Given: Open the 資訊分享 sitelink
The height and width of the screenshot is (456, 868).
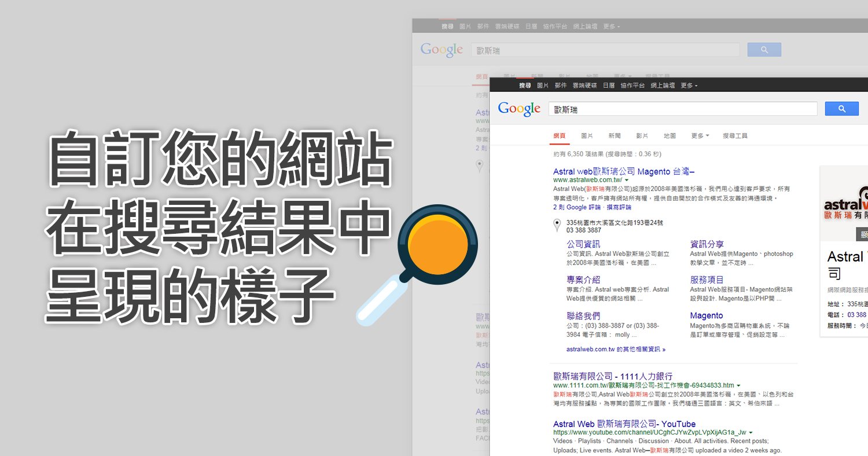Looking at the screenshot, I should point(707,244).
